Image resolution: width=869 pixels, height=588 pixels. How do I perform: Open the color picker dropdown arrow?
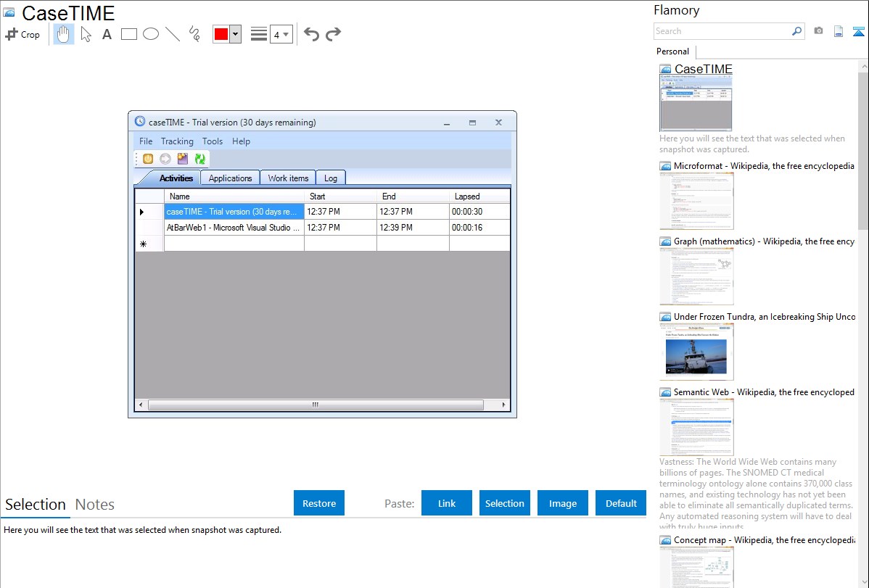[x=235, y=34]
